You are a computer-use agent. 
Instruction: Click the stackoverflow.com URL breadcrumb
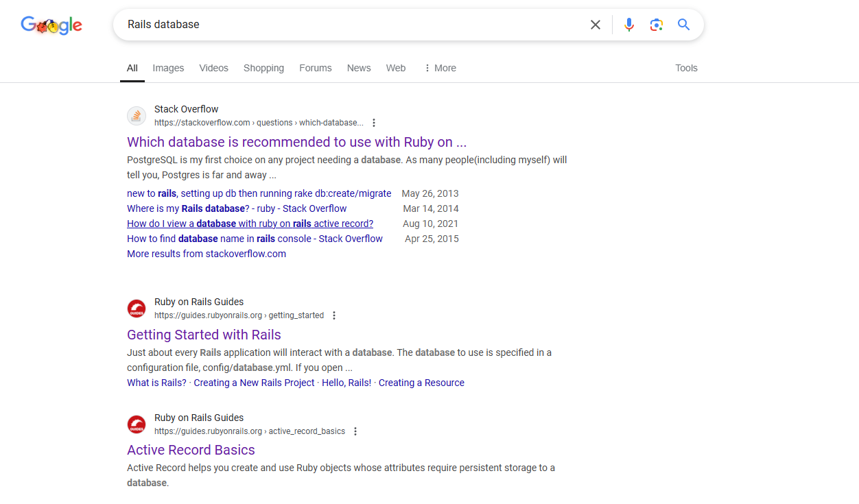259,123
